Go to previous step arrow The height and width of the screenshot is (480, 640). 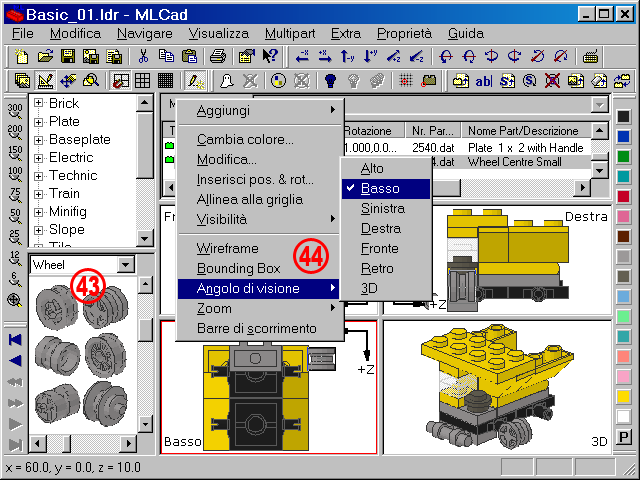point(15,361)
